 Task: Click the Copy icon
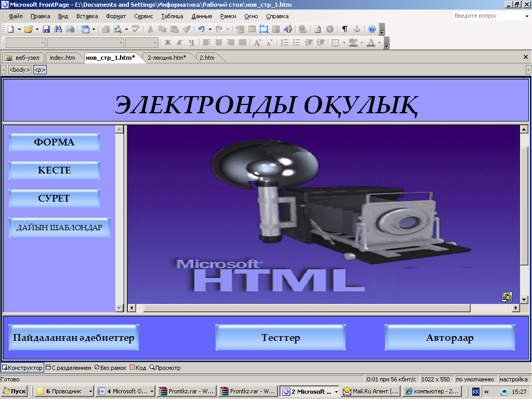[162, 29]
